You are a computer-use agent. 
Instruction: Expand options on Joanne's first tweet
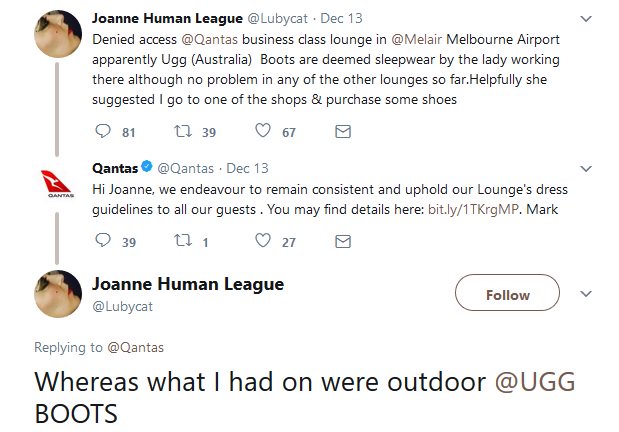(x=587, y=19)
